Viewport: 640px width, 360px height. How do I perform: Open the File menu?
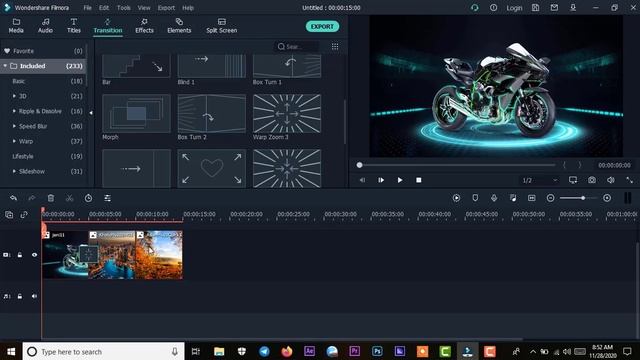tap(87, 8)
